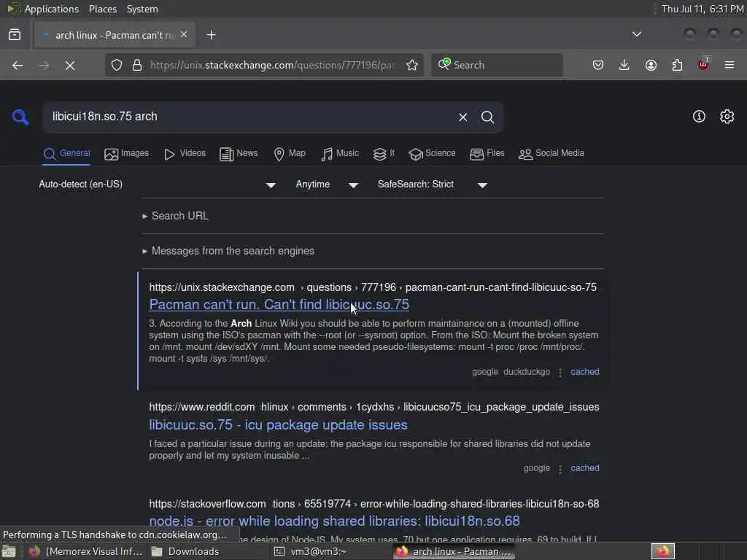Click the duckduckgo engine label

527,372
